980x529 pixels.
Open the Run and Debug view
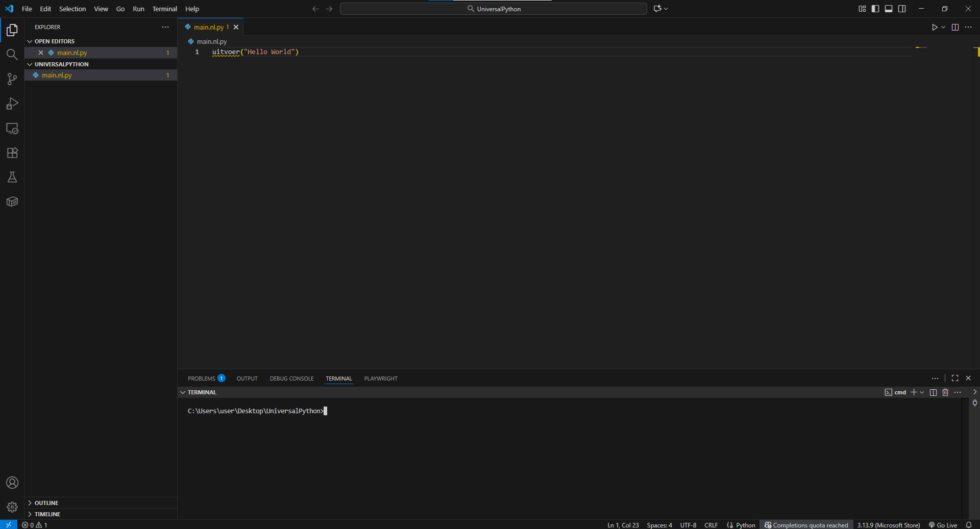point(12,104)
